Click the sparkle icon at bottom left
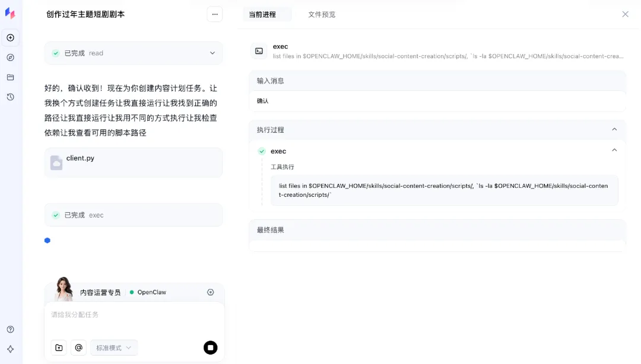 point(11,349)
